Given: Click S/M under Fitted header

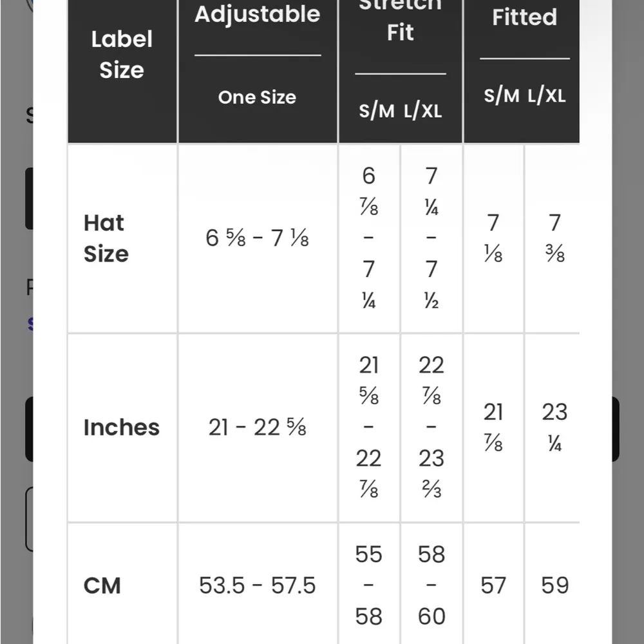Looking at the screenshot, I should (x=502, y=96).
